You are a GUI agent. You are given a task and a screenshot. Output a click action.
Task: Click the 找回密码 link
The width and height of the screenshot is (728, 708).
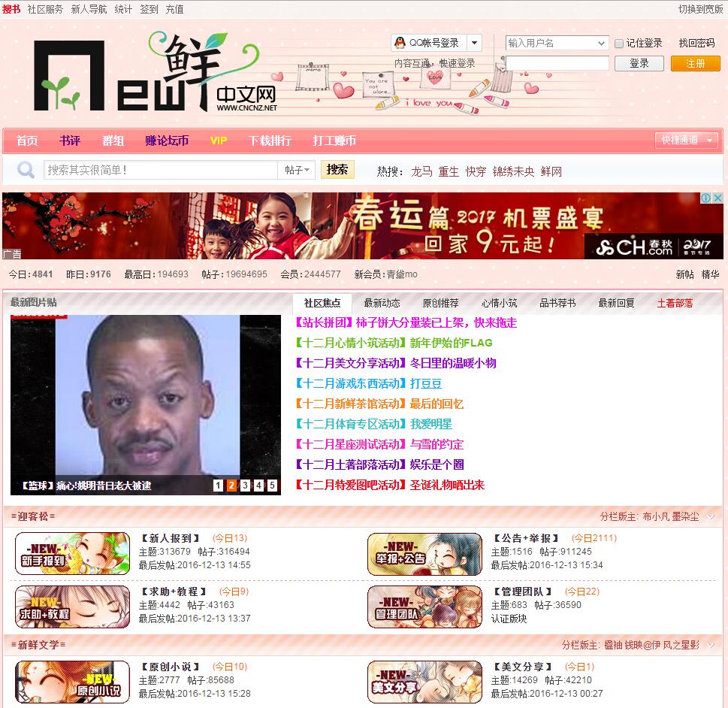pyautogui.click(x=696, y=43)
